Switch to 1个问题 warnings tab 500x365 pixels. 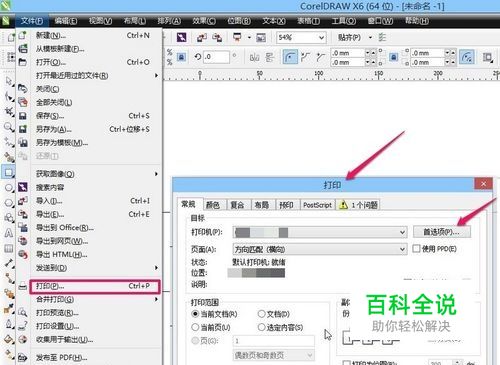click(x=358, y=205)
